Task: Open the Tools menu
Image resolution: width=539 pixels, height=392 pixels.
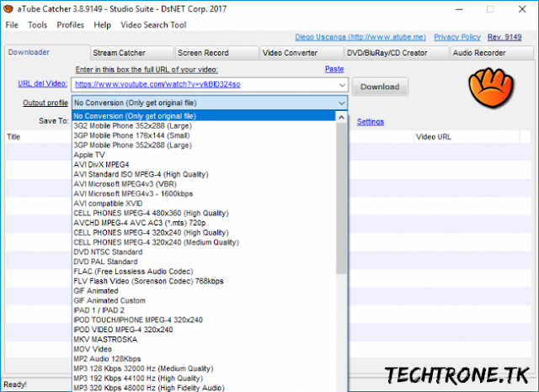Action: pyautogui.click(x=37, y=25)
